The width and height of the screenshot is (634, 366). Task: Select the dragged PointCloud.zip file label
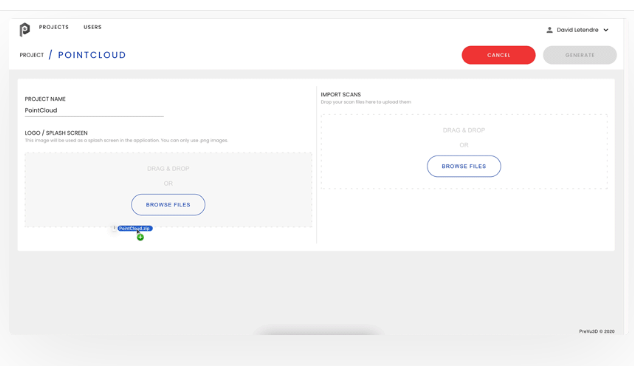pos(135,228)
